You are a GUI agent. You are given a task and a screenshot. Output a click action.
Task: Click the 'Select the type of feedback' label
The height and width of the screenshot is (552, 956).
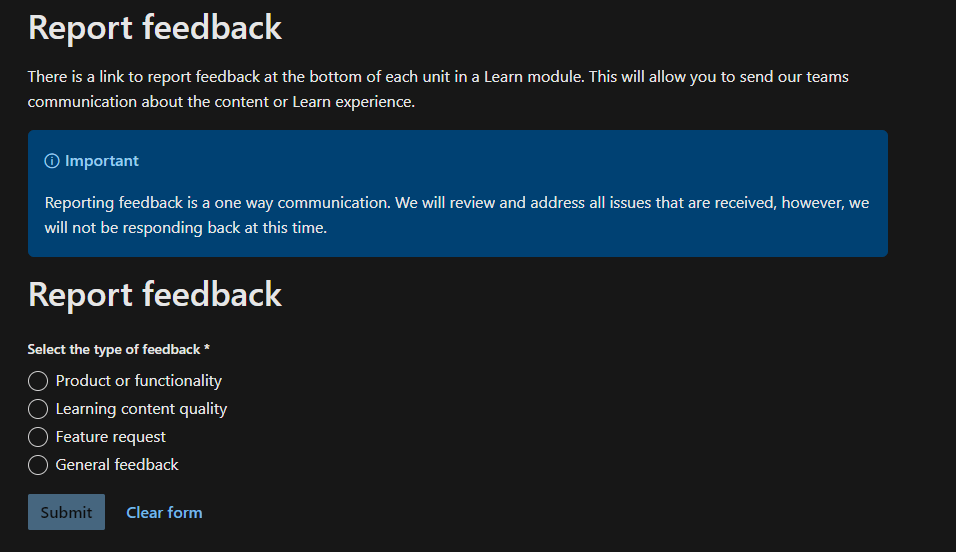(114, 349)
